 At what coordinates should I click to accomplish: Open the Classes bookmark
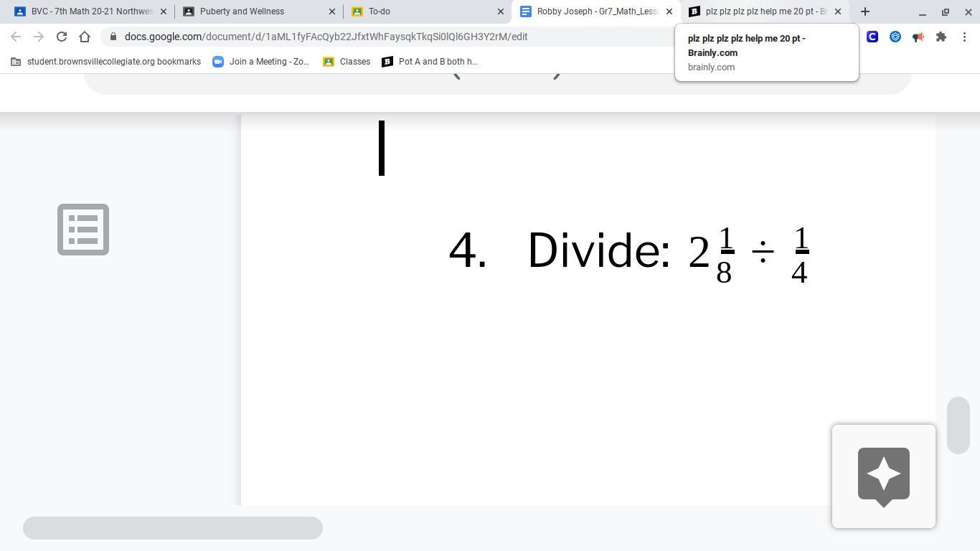pyautogui.click(x=347, y=62)
